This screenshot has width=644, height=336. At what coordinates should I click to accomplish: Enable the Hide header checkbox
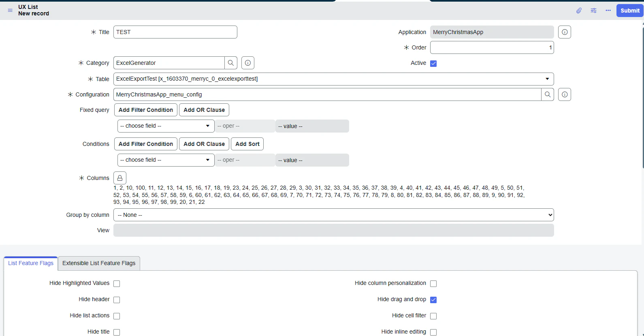tap(117, 300)
